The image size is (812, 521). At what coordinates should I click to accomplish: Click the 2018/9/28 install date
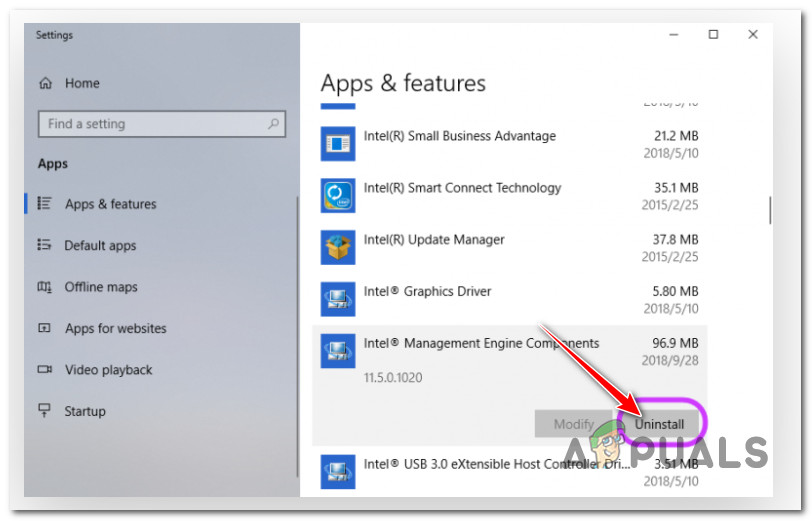click(x=670, y=360)
